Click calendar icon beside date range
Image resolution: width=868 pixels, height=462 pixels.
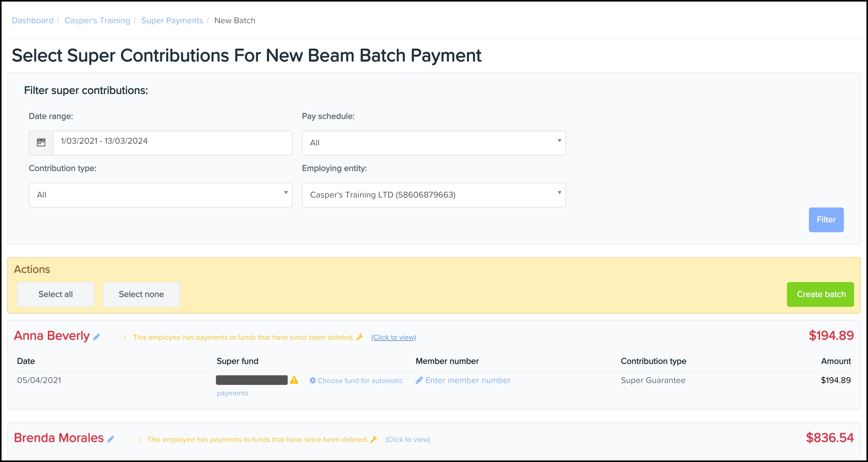[41, 142]
